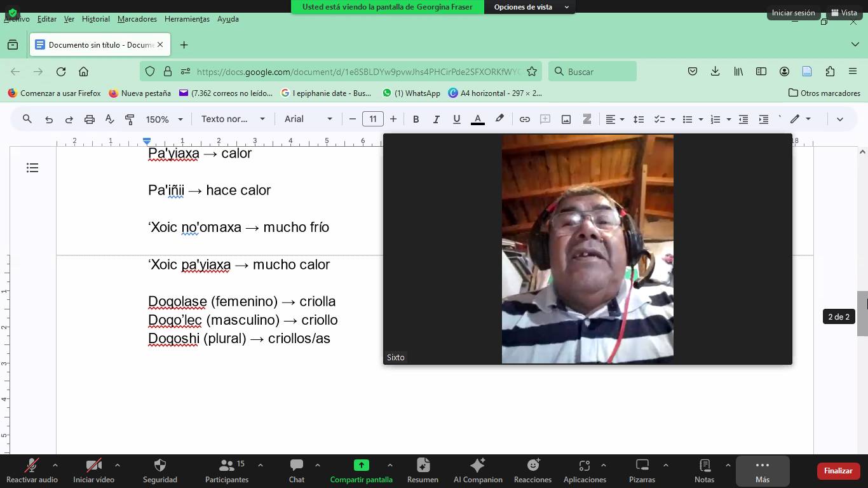Open the Zoom AI Companion panel
This screenshot has width=868, height=488.
click(x=478, y=471)
